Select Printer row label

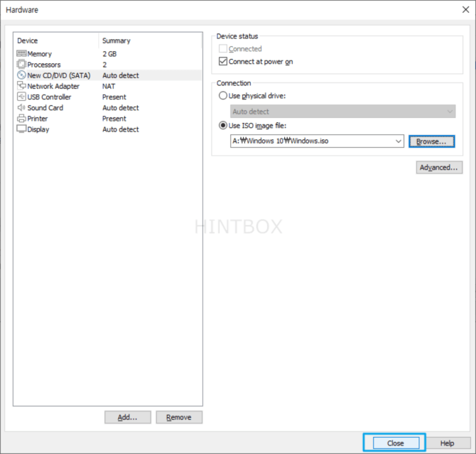[x=38, y=119]
